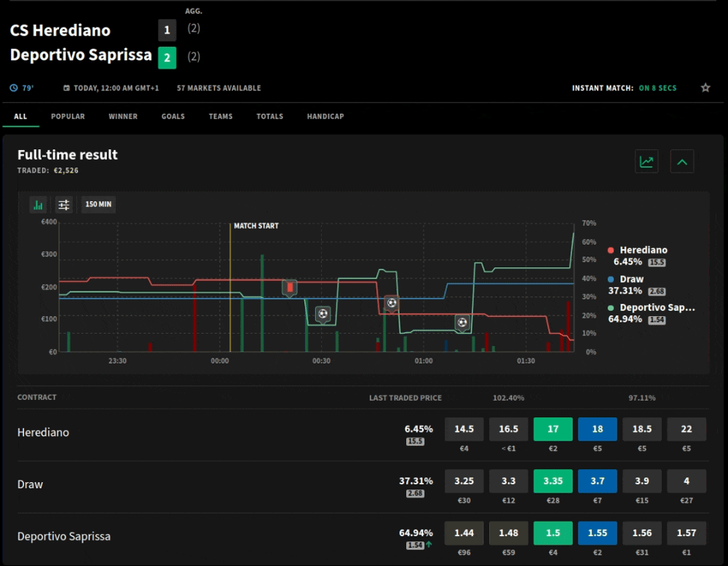
Task: Select Draw lay odds 3.7
Action: [x=597, y=481]
